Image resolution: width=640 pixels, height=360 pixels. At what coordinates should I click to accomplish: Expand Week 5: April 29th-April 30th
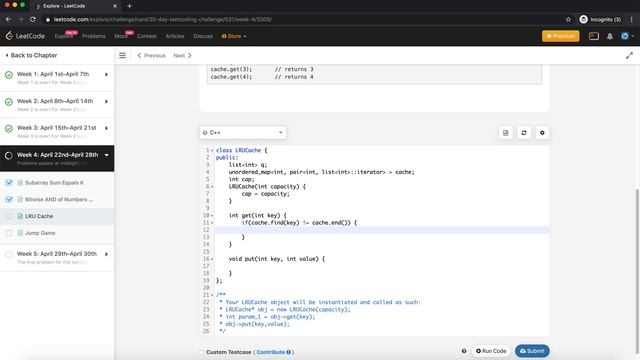(57, 257)
